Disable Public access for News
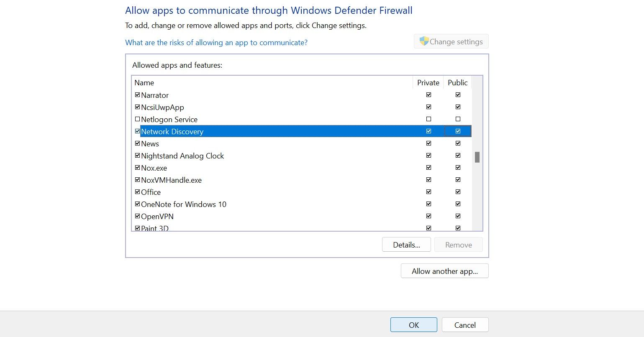 point(457,143)
